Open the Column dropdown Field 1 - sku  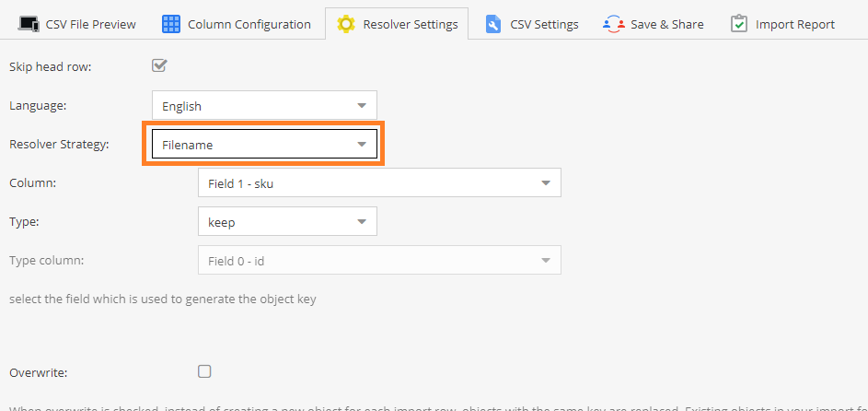click(x=380, y=182)
